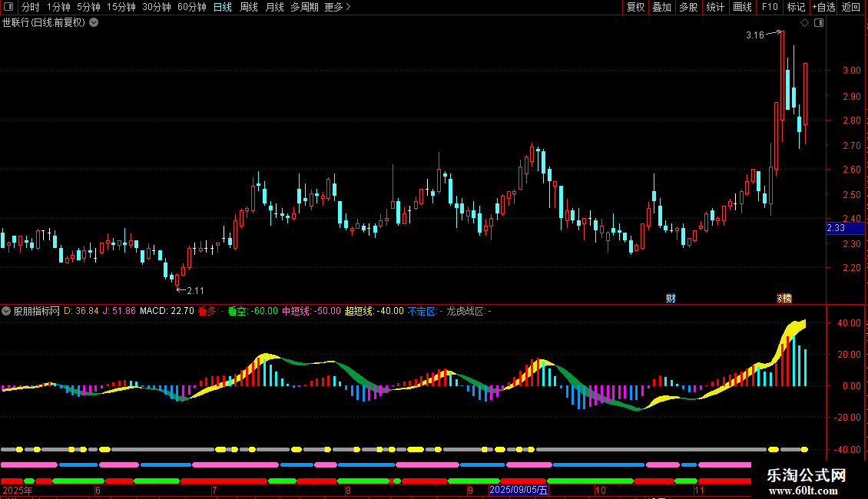Click the 看多 indicator label

click(211, 311)
